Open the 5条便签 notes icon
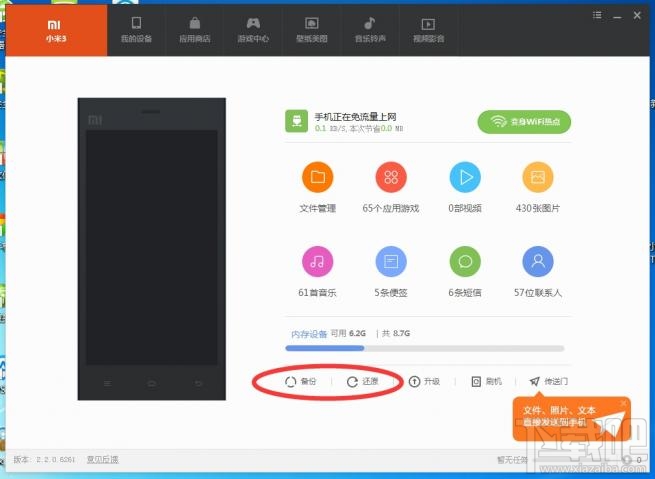 pos(391,261)
